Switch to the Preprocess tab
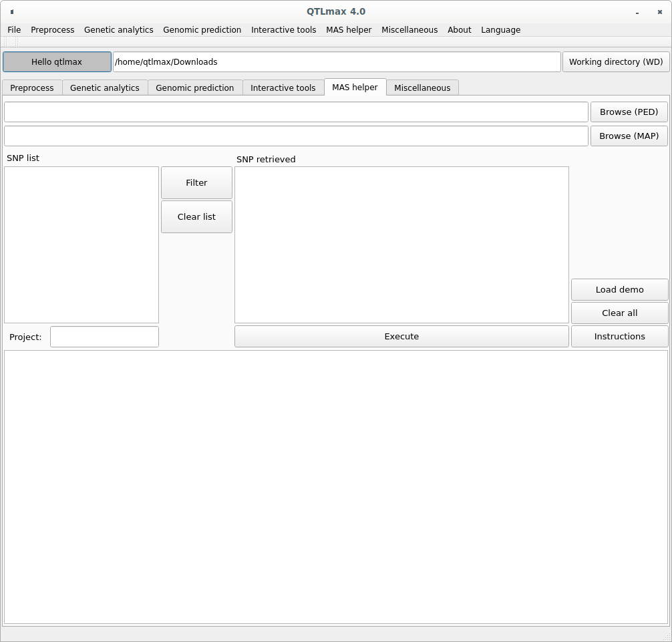 click(32, 88)
